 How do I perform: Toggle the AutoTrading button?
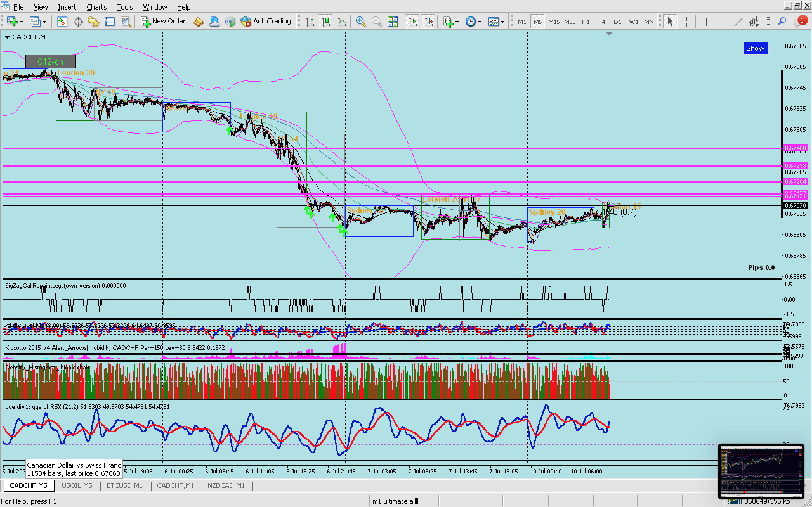(266, 21)
